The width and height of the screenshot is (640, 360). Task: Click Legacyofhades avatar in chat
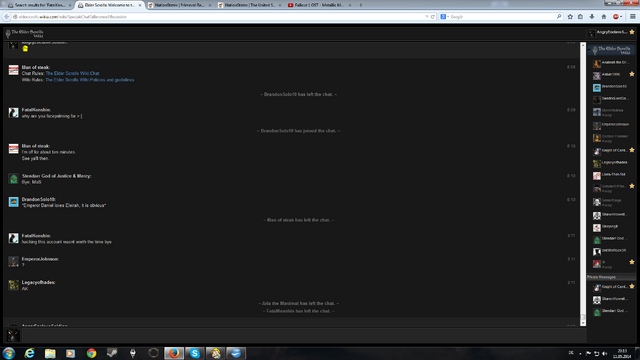[x=13, y=285]
